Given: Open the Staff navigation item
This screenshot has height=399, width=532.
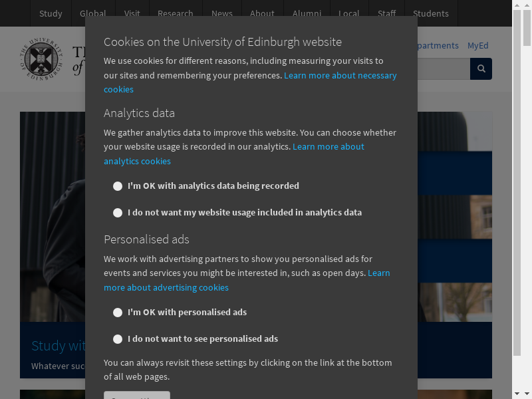Looking at the screenshot, I should click(x=386, y=13).
